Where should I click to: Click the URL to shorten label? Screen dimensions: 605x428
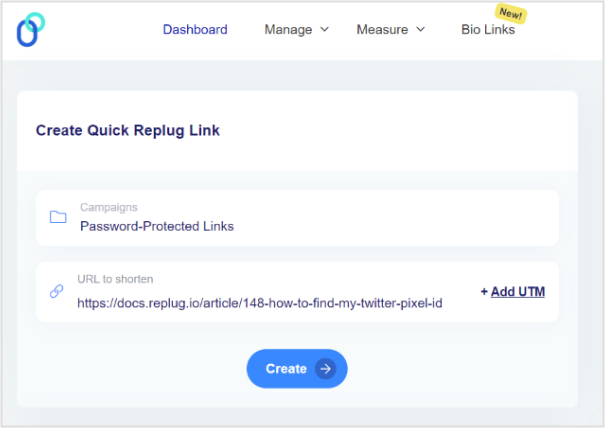coord(115,279)
